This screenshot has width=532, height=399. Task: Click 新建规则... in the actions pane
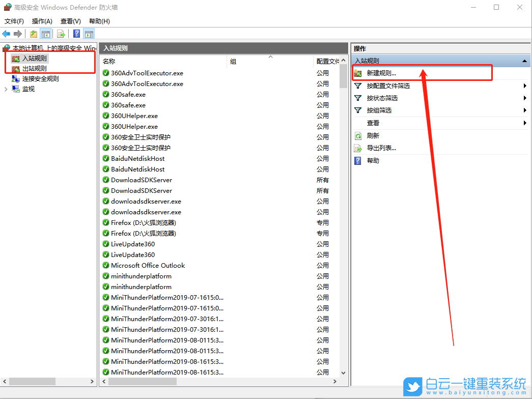coord(381,73)
